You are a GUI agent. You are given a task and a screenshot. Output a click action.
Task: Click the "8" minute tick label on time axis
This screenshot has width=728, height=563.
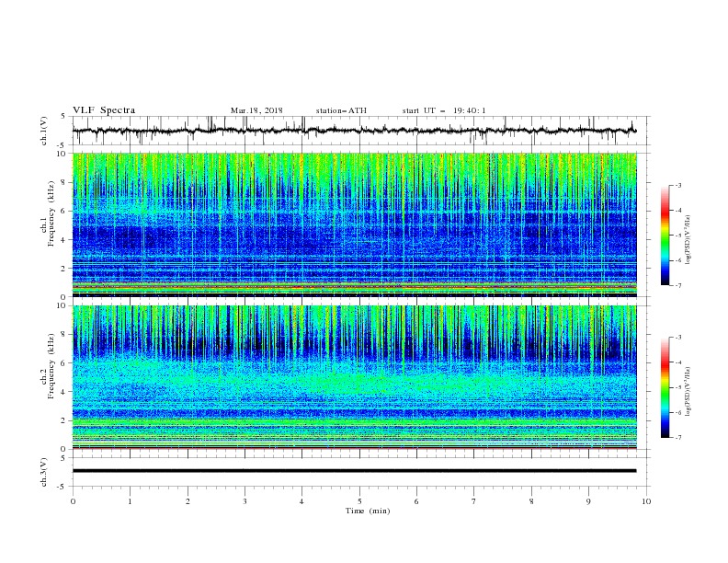point(531,501)
